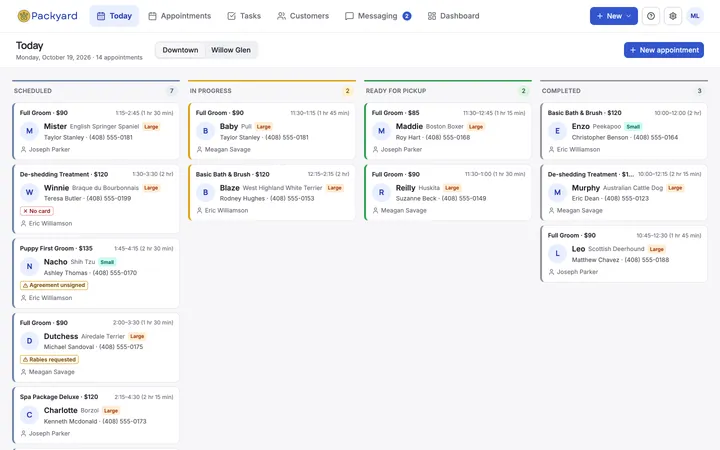Image resolution: width=720 pixels, height=450 pixels.
Task: Click the Packyard logo icon
Action: click(23, 16)
